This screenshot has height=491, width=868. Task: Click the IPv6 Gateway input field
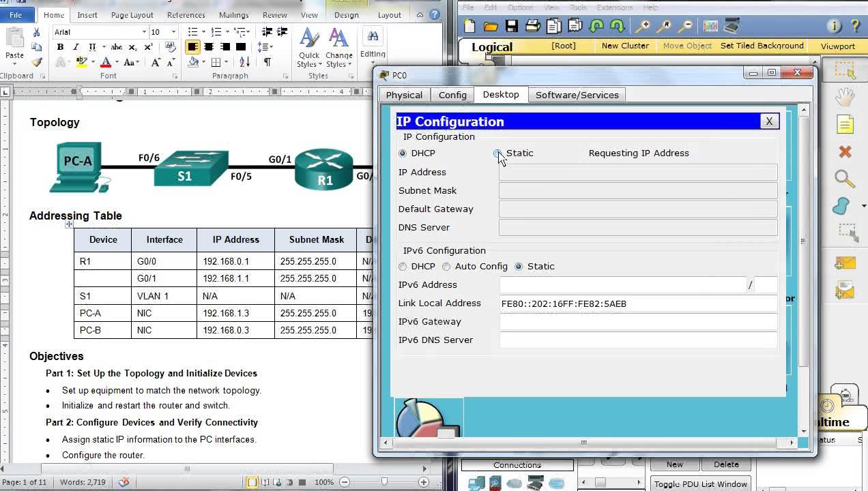[x=638, y=322]
